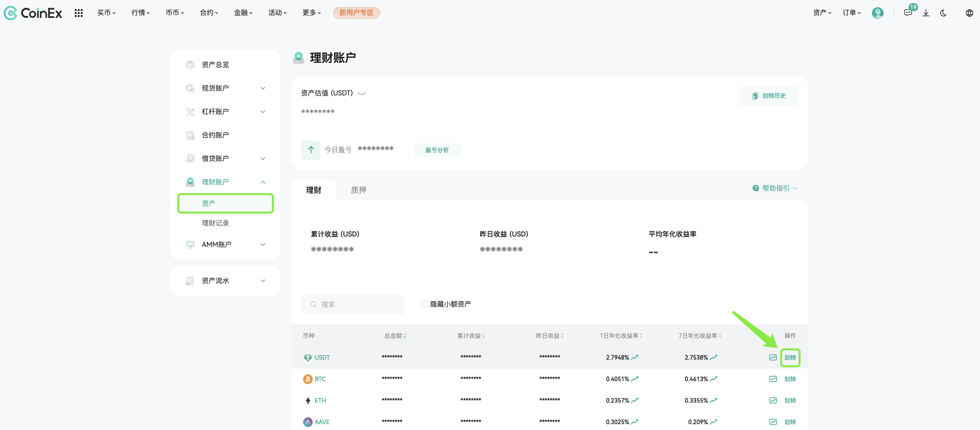980x430 pixels.
Task: Open the top-right 订单 menu
Action: pos(851,13)
